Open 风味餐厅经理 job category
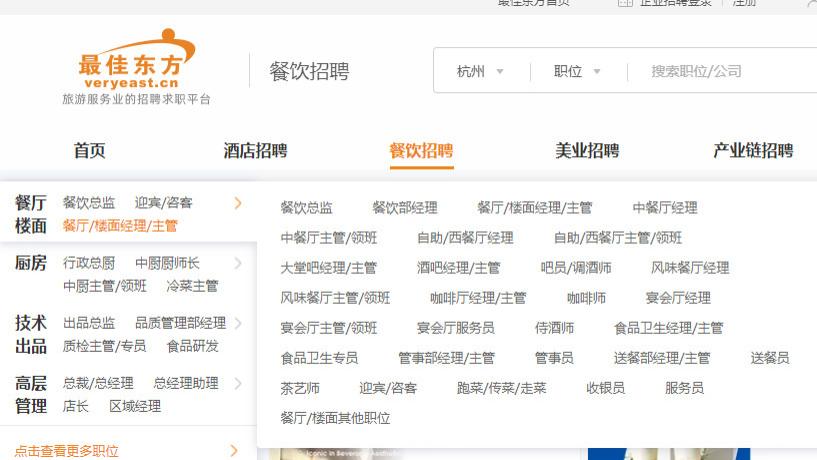Viewport: 817px width, 460px height. click(x=690, y=268)
